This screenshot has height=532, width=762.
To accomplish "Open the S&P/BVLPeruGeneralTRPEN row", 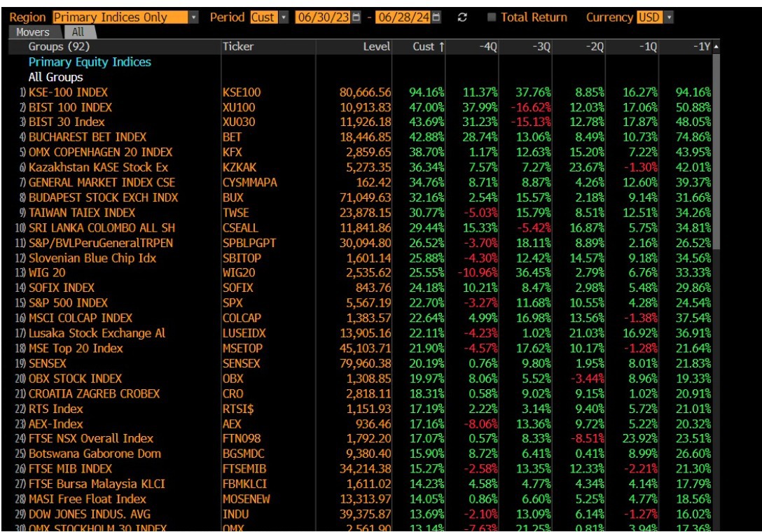I will [x=360, y=243].
